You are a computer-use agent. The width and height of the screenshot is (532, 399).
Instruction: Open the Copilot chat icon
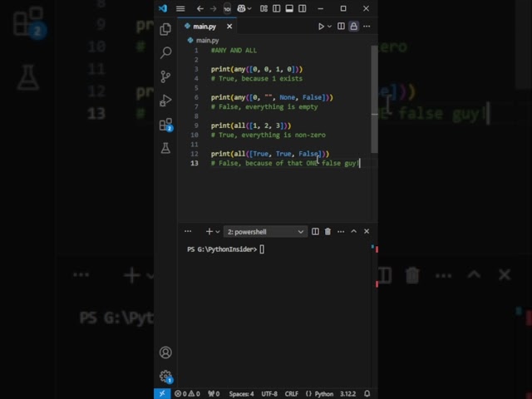click(241, 8)
